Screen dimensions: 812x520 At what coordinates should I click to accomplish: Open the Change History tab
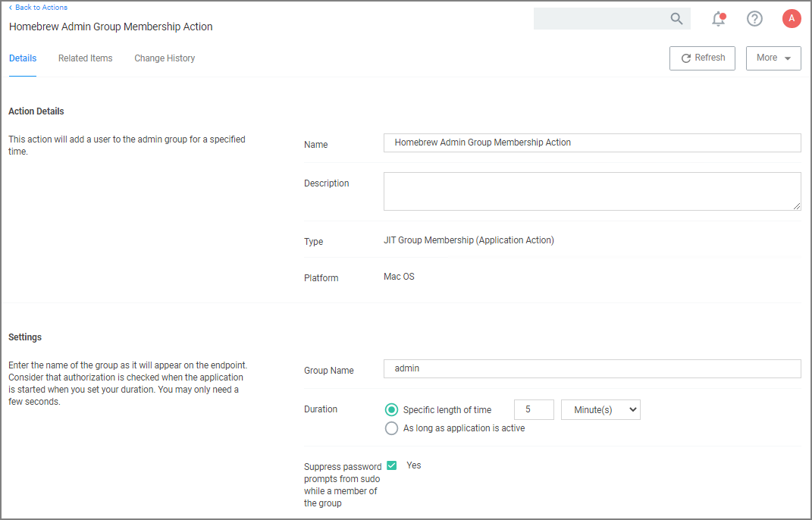(165, 58)
